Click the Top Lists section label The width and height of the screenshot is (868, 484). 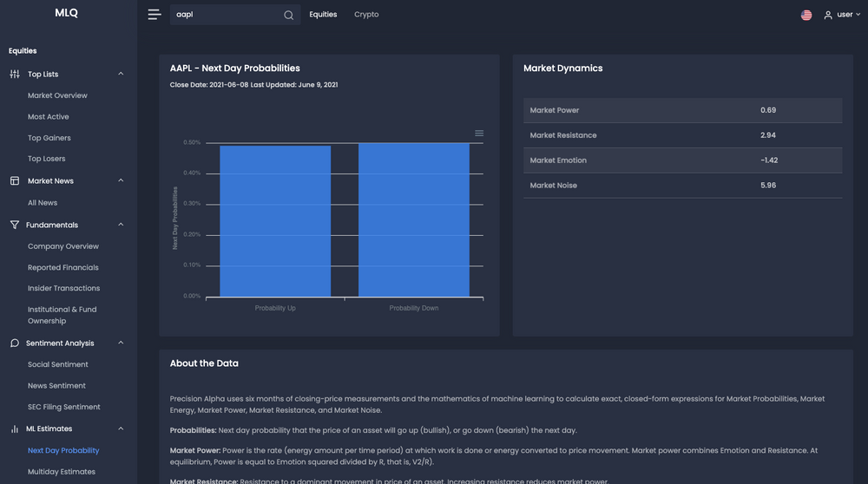[43, 74]
